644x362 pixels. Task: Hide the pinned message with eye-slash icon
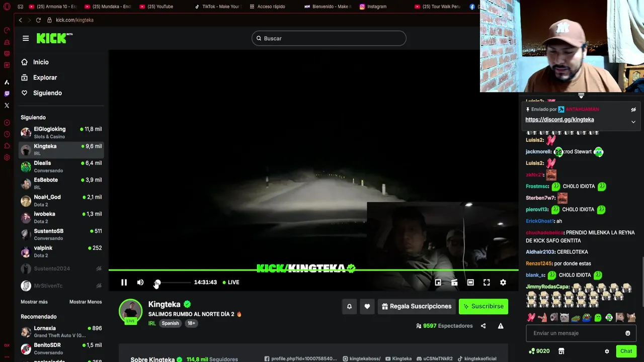633,110
